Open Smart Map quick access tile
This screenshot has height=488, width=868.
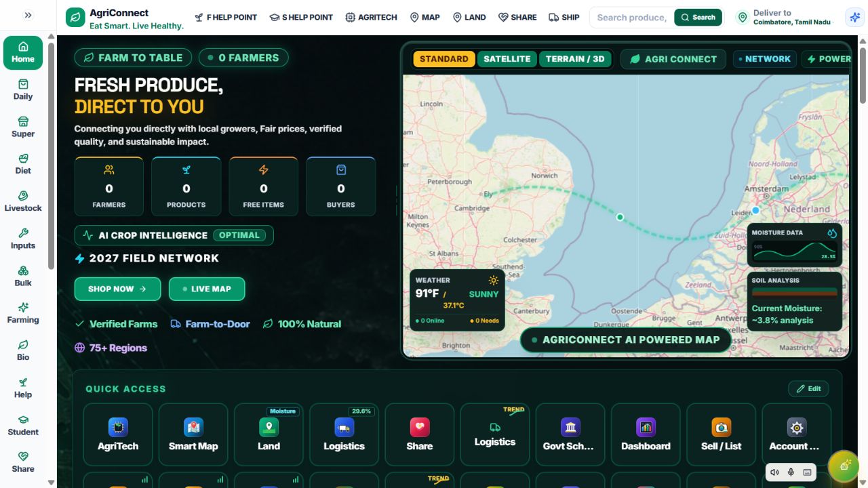[193, 434]
